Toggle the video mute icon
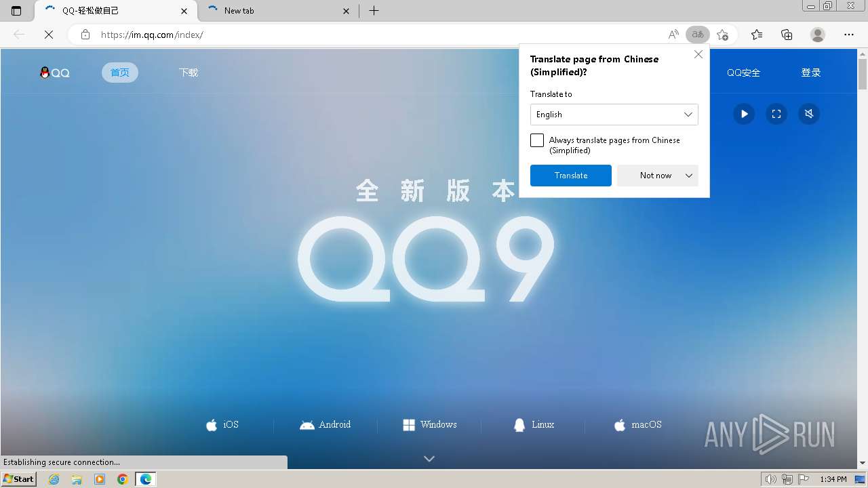 tap(809, 114)
